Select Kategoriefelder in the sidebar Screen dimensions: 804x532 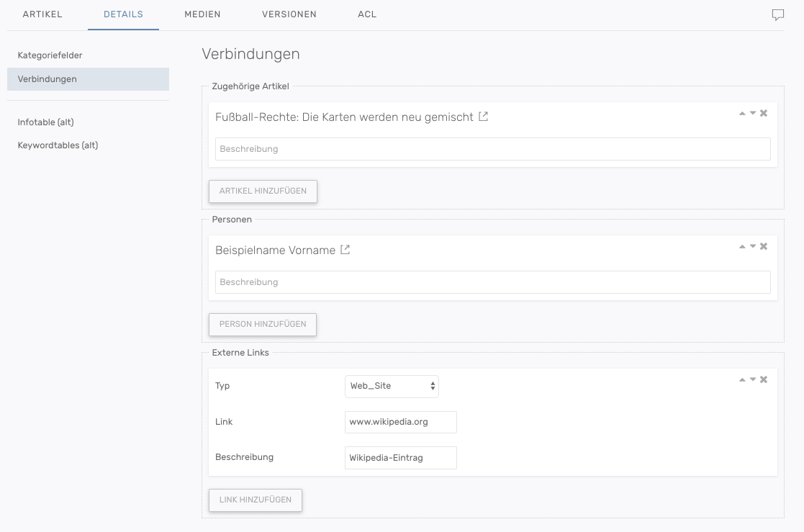coord(50,55)
